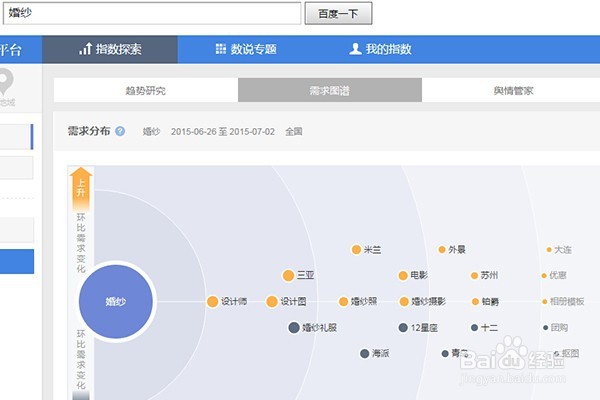The width and height of the screenshot is (600, 400).
Task: Click the 百度一下 search button
Action: click(338, 13)
